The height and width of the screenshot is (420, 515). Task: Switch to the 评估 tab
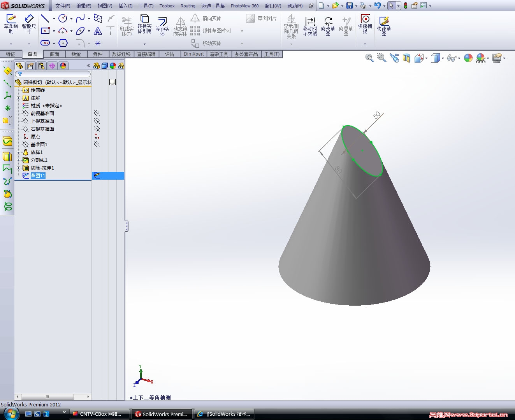tap(169, 54)
